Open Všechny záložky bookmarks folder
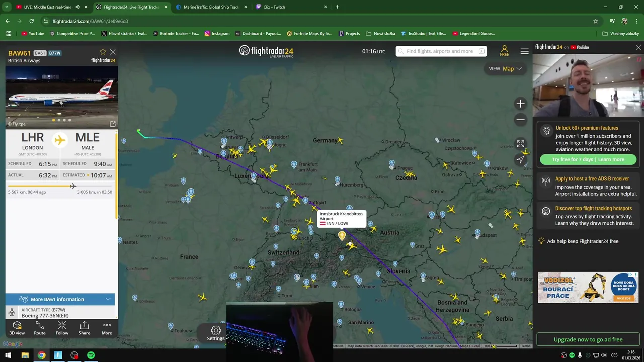644x362 pixels. point(621,34)
